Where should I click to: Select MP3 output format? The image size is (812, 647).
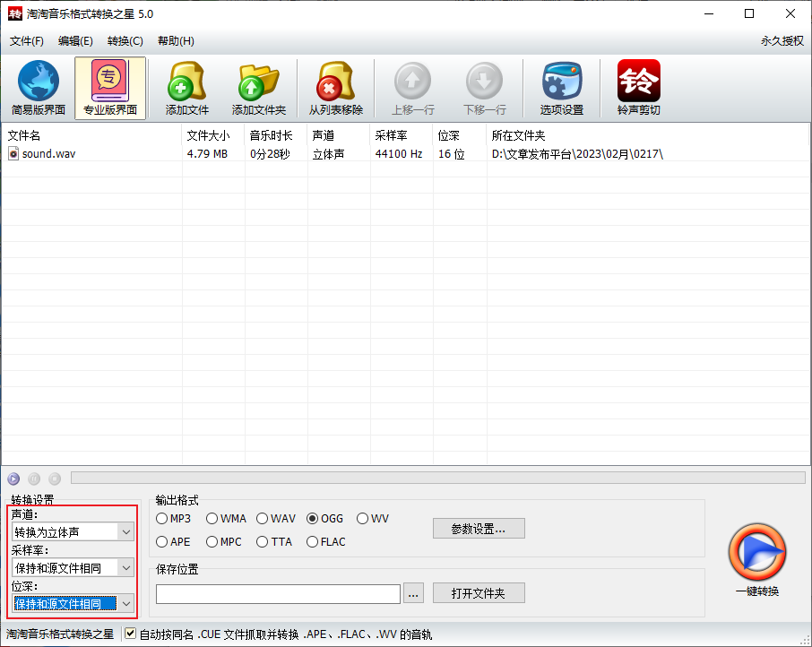[162, 519]
